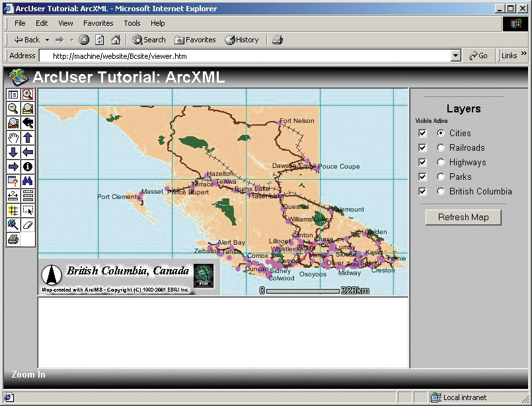
Task: Expand the Address bar dropdown
Action: point(455,56)
